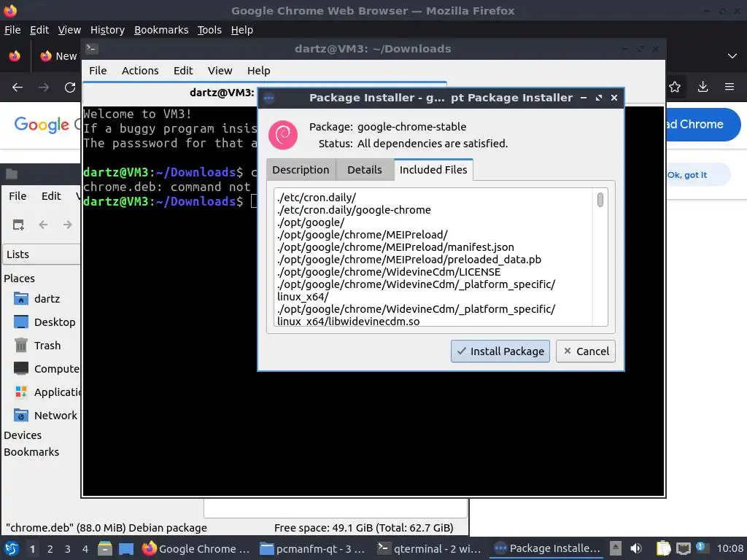
Task: Select './opt/google/chrome/WidevineCdm/LICENSE' entry
Action: (x=389, y=272)
